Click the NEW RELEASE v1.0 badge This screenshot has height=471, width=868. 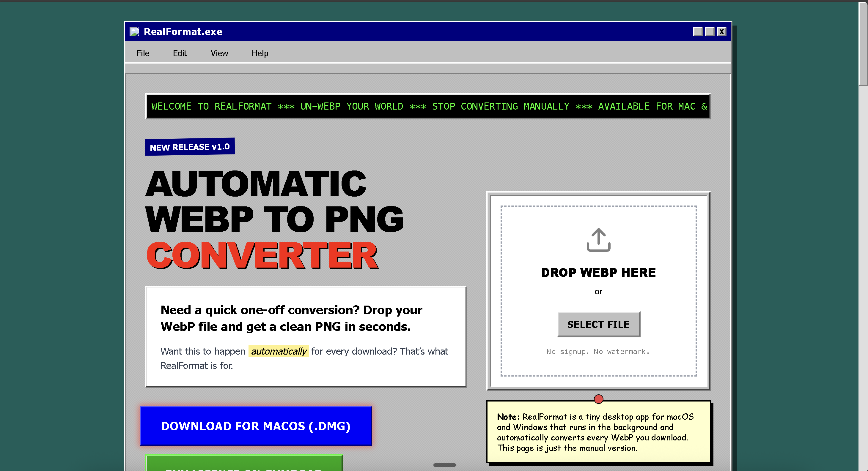point(190,146)
